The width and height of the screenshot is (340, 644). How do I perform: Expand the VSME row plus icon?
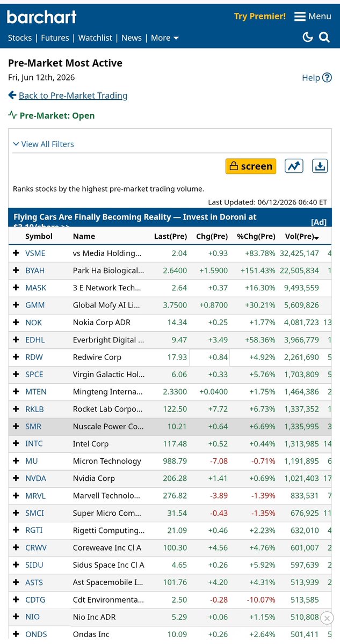(x=16, y=253)
